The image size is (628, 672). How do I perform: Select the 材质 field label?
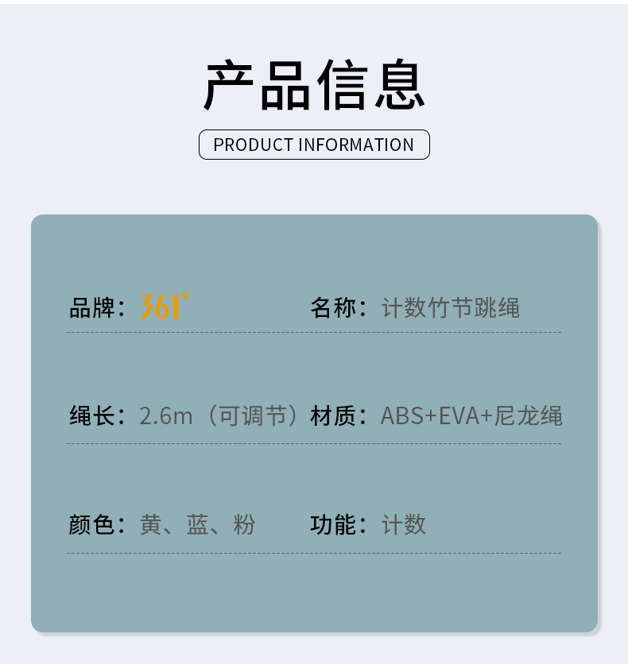[x=334, y=415]
